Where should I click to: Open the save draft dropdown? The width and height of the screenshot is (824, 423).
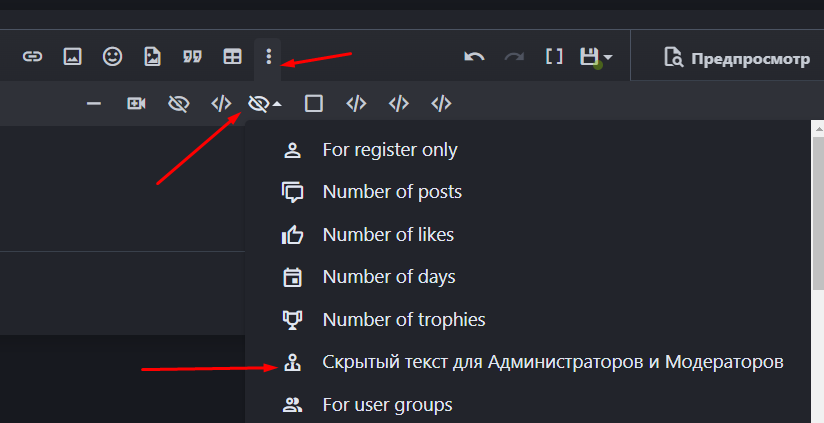click(596, 57)
